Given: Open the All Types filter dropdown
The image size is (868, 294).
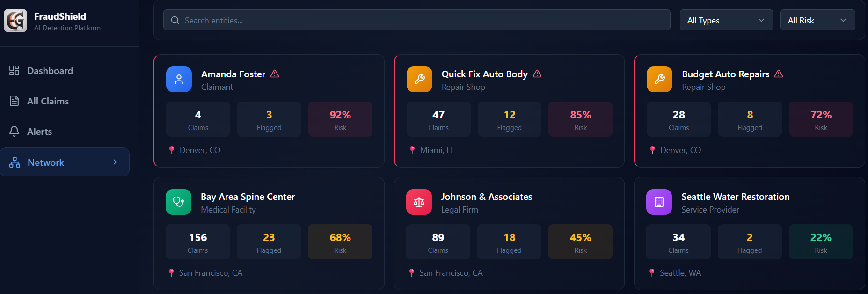Looking at the screenshot, I should (x=726, y=21).
